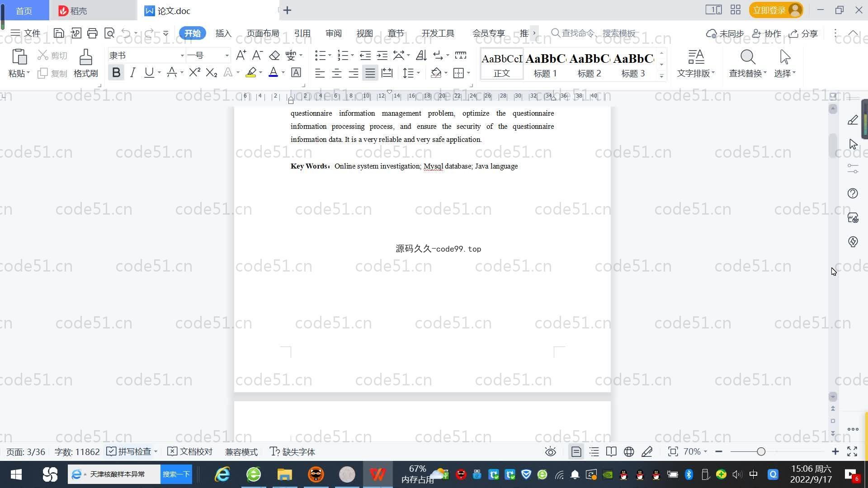Click the help question mark in sidebar

(853, 193)
